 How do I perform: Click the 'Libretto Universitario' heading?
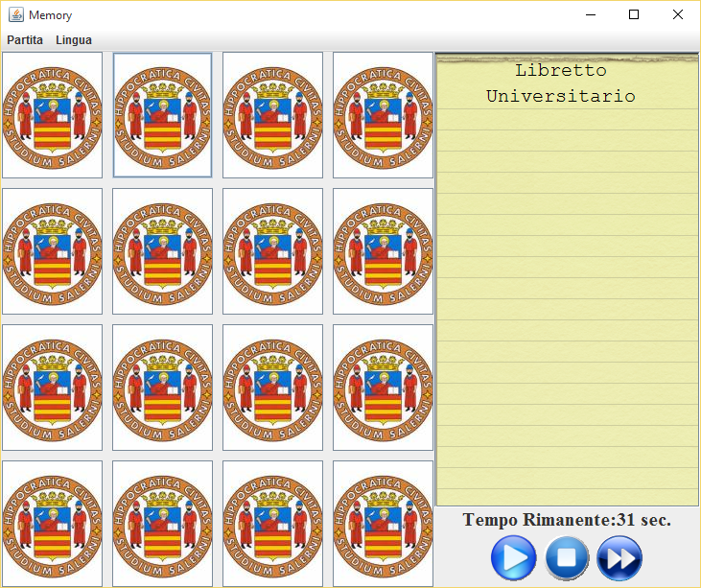(561, 83)
